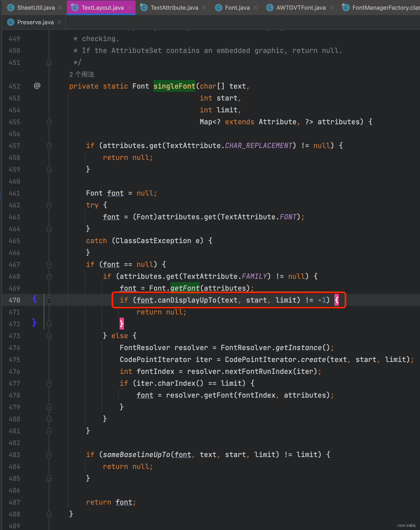Toggle the method fold end marker on line 488
The height and width of the screenshot is (530, 420).
click(x=49, y=514)
